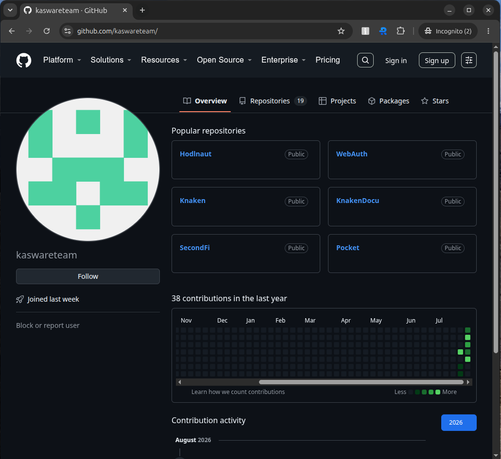The image size is (501, 459).
Task: View site information icon in address bar
Action: (67, 31)
